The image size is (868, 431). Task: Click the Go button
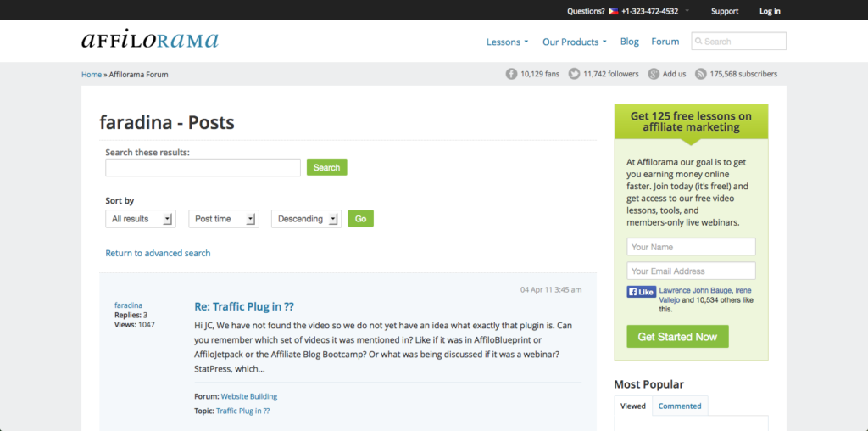click(360, 219)
